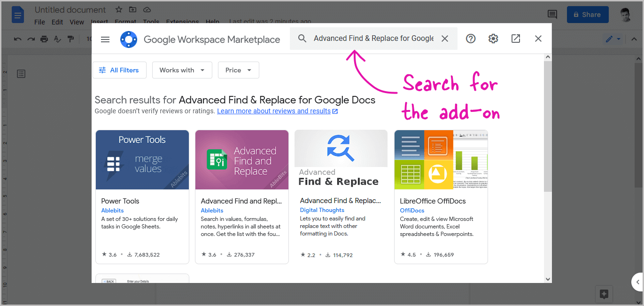644x306 pixels.
Task: Click the Share button
Action: click(588, 15)
